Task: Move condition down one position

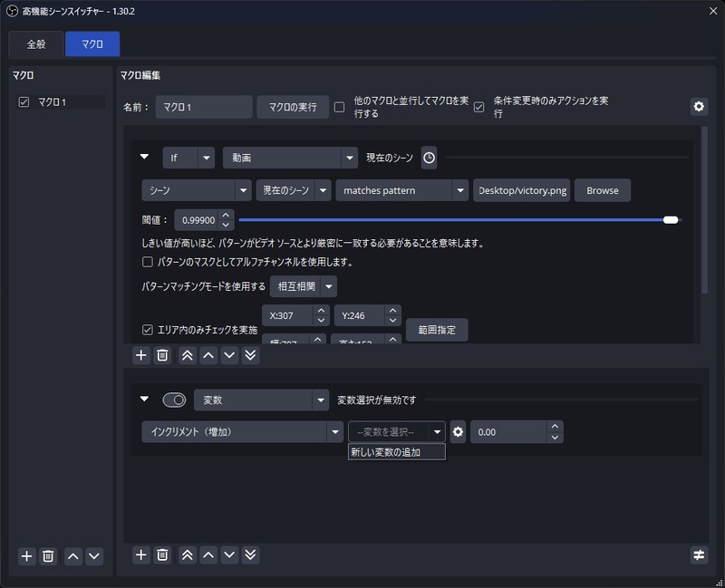Action: (229, 355)
